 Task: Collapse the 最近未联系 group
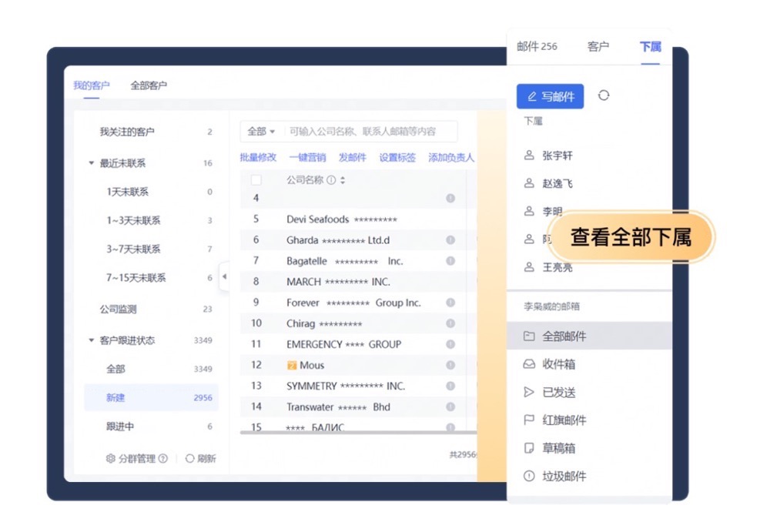91,162
